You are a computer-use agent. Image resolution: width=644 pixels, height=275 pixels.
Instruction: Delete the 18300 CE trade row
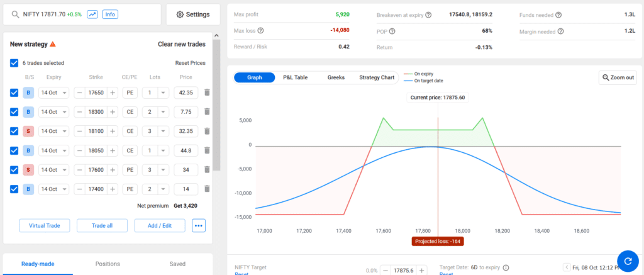(x=207, y=112)
